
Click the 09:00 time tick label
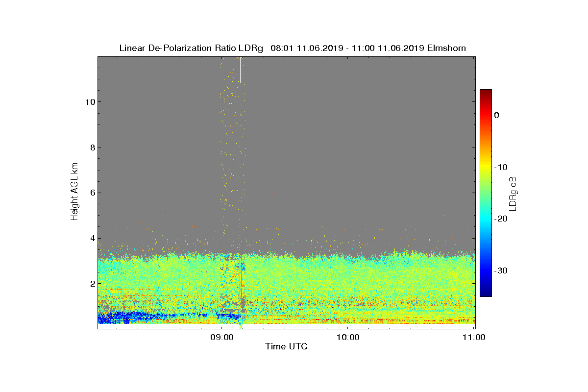pos(221,337)
